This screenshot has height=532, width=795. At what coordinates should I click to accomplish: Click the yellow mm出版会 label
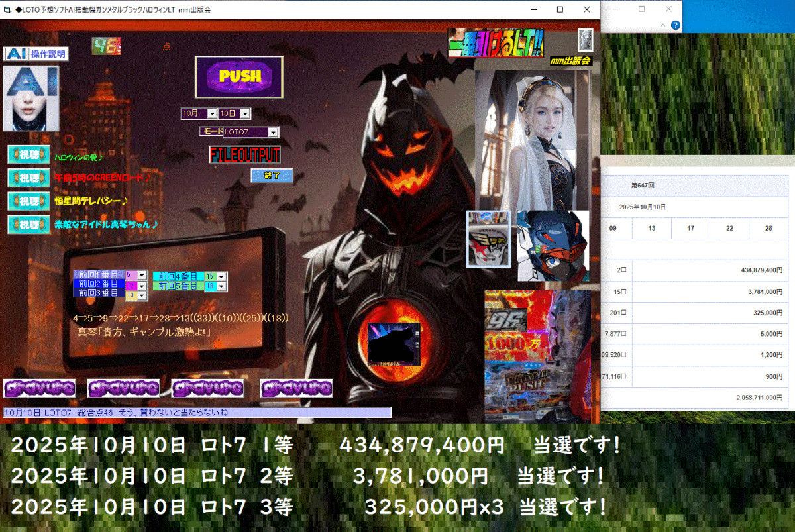(570, 60)
